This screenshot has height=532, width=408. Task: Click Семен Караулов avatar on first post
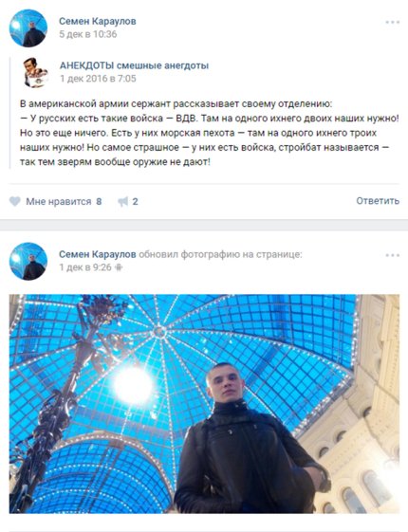click(x=28, y=28)
